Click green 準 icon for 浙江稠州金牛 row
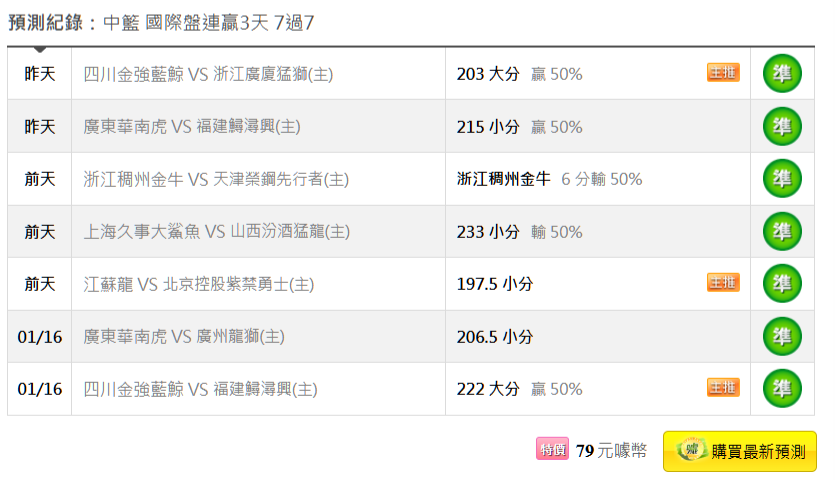The image size is (835, 480). (x=782, y=178)
